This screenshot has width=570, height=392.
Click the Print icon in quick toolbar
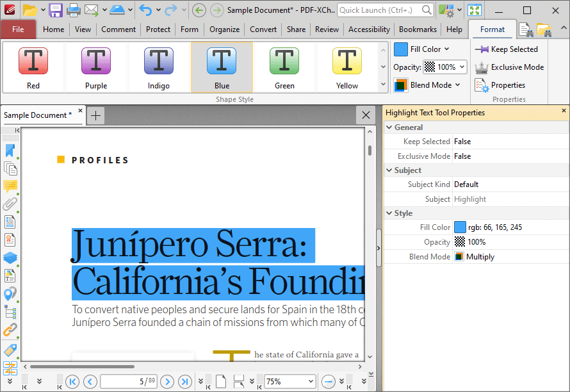(x=74, y=10)
